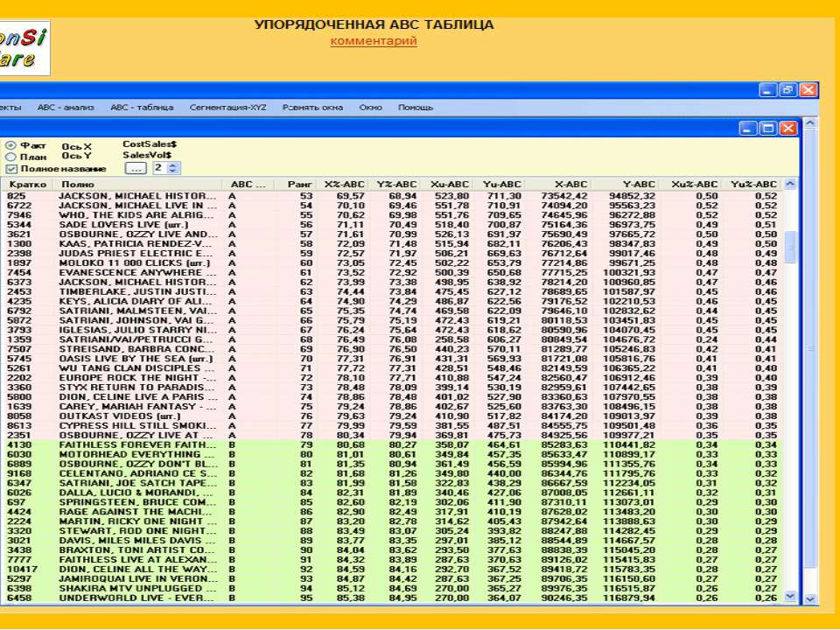Open the Сегментация-XYZ menu
Screen dimensions: 840x630
point(227,107)
